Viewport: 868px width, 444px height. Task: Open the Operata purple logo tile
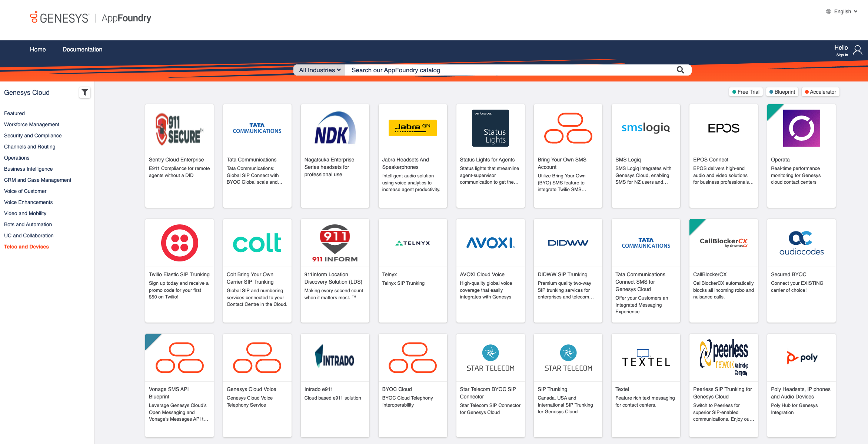pos(801,128)
